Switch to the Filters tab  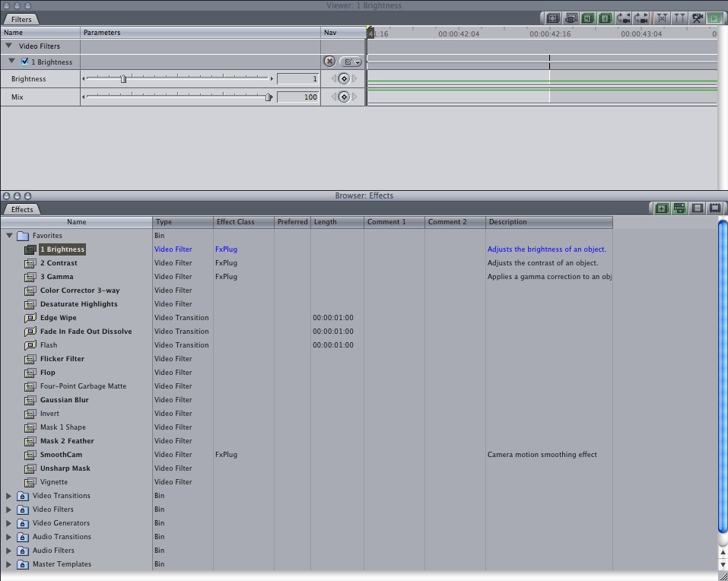(21, 19)
